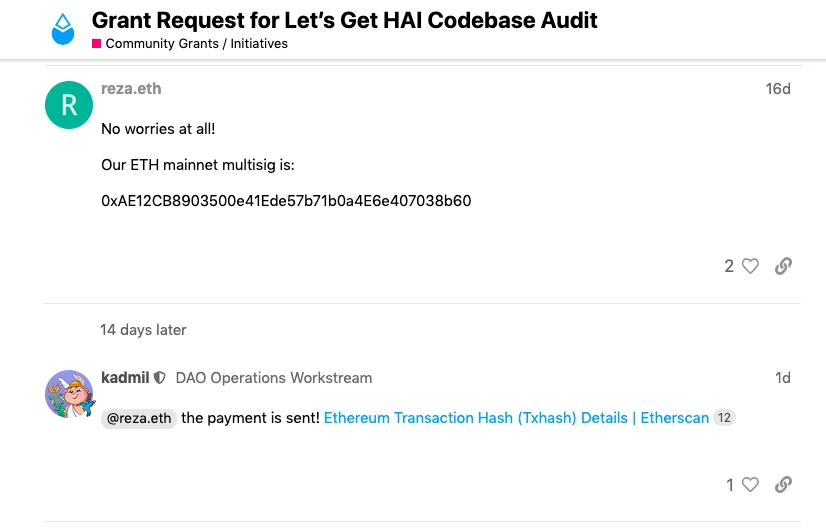Click the link click-count badge showing 12
Image resolution: width=826 pixels, height=530 pixels.
(725, 418)
